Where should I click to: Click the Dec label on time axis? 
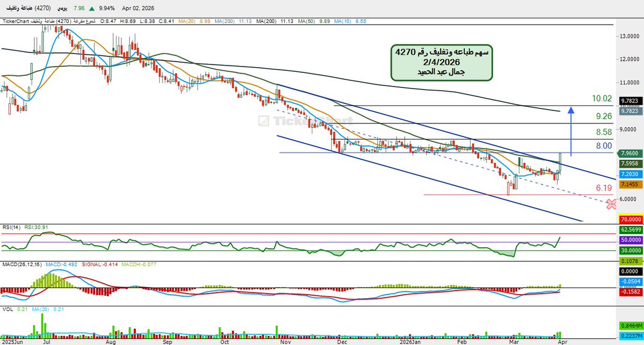coord(341,341)
